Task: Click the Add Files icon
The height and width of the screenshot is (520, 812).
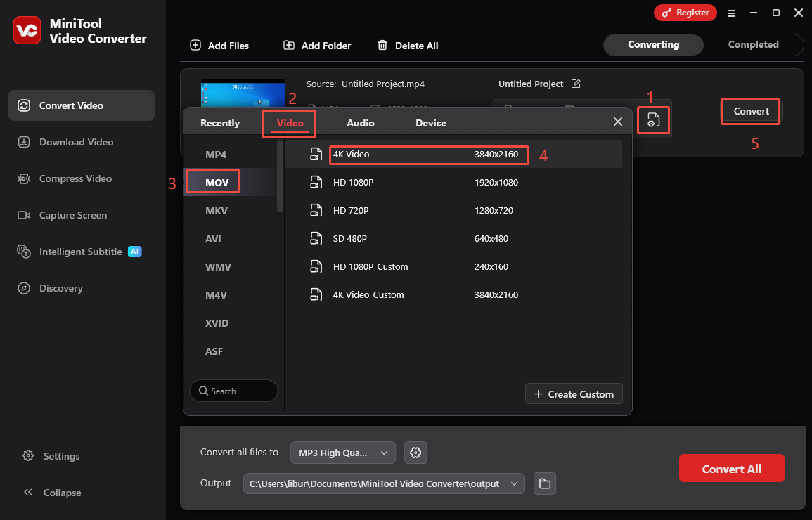Action: coord(195,45)
